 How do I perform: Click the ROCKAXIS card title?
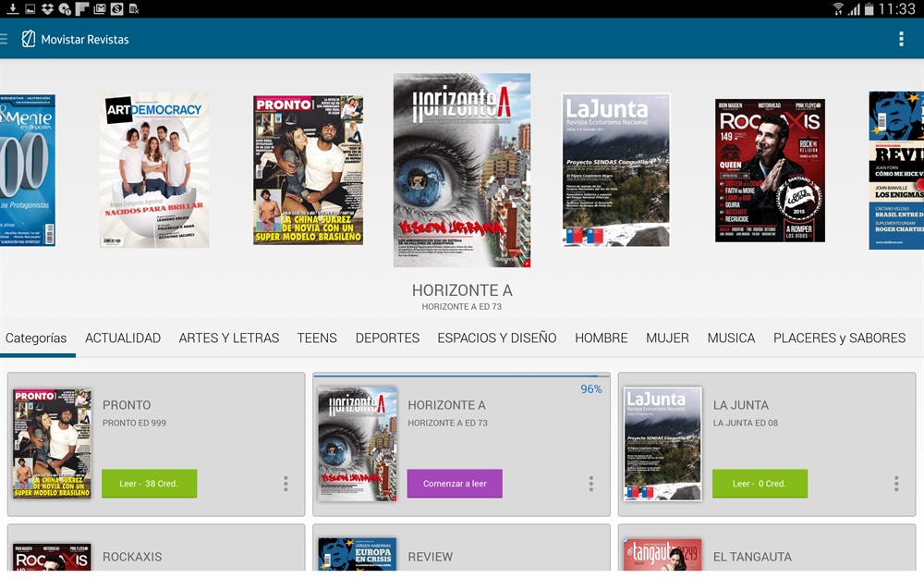click(x=132, y=557)
